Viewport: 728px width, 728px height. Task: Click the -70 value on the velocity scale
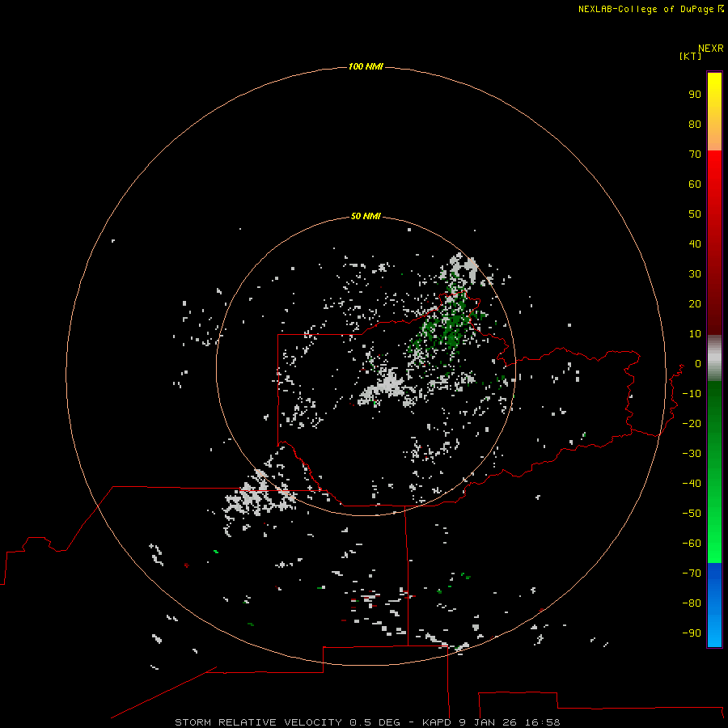click(x=692, y=574)
